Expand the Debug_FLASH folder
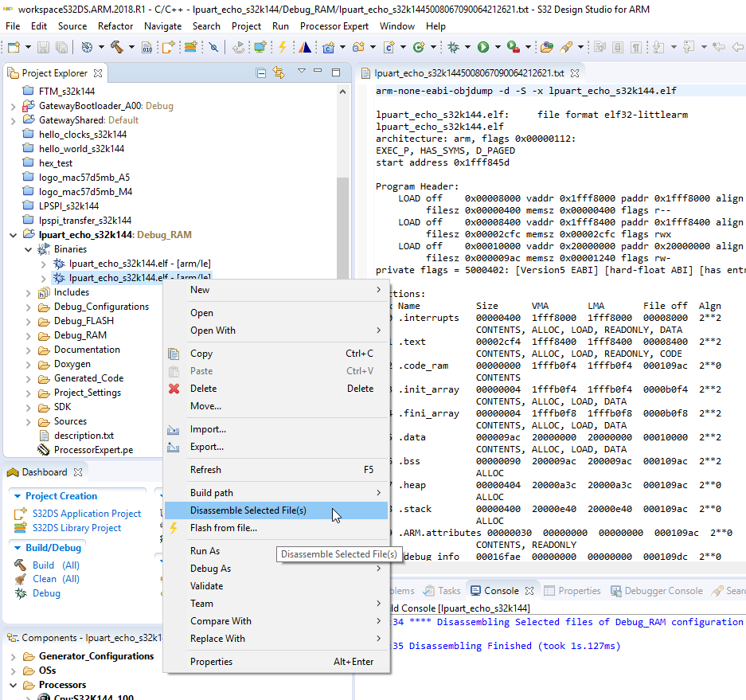The width and height of the screenshot is (746, 700). 28,321
